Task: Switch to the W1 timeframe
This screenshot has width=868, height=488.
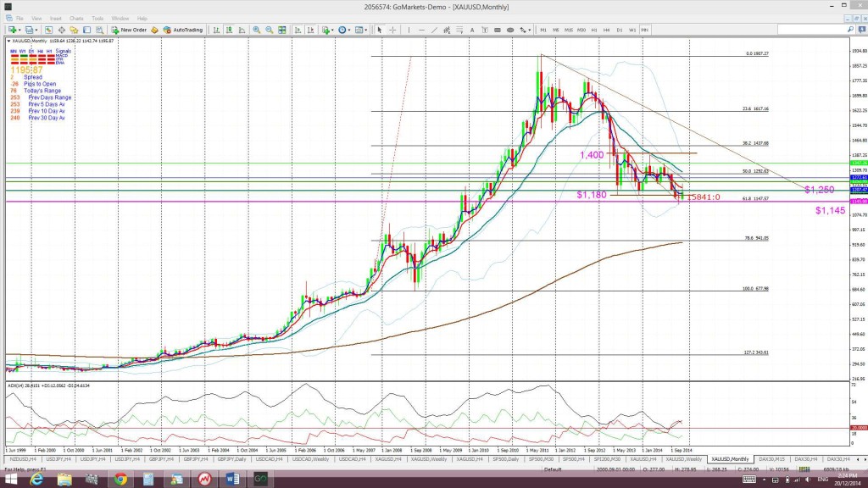Action: coord(632,30)
